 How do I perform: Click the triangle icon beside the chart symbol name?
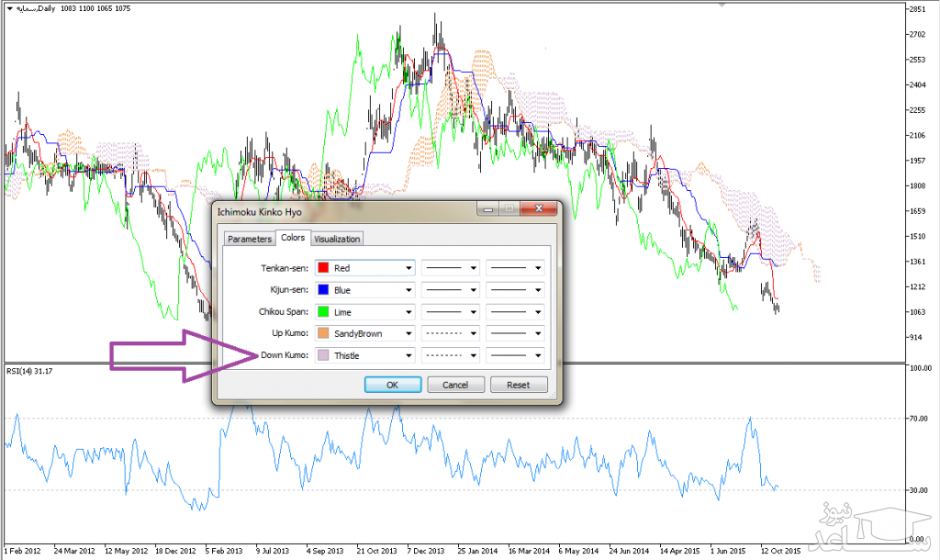tap(9, 8)
